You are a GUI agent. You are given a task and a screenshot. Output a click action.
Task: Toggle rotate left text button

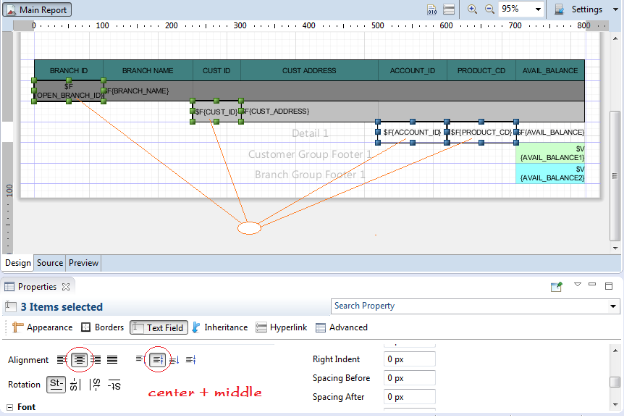[75, 384]
